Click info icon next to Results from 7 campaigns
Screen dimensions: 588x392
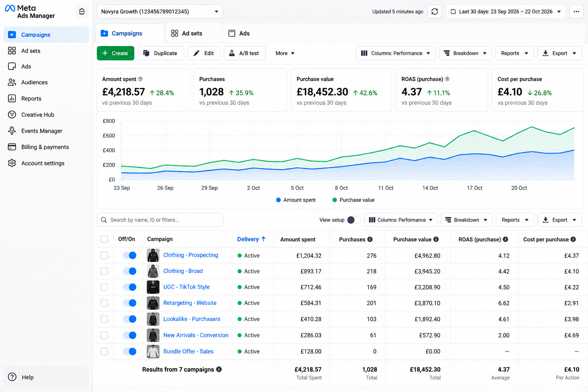219,369
